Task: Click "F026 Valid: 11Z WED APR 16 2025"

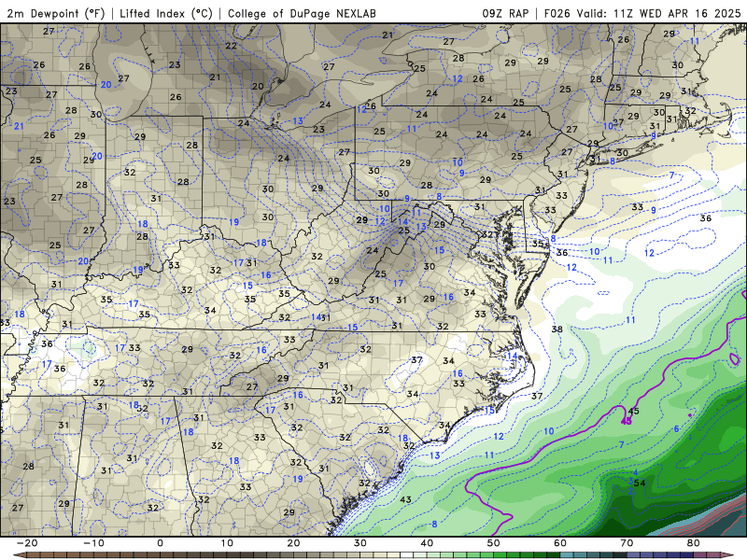Action: click(642, 13)
